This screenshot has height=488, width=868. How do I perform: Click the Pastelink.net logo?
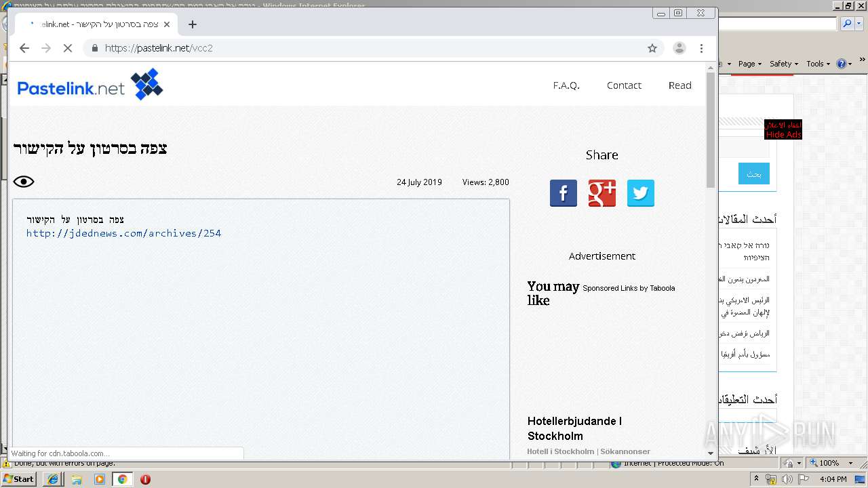click(90, 85)
